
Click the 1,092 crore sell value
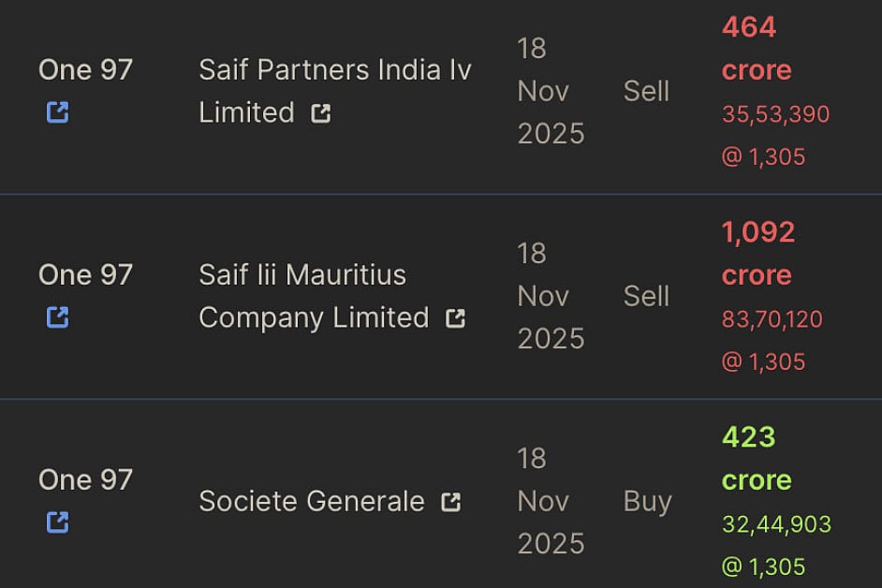757,254
